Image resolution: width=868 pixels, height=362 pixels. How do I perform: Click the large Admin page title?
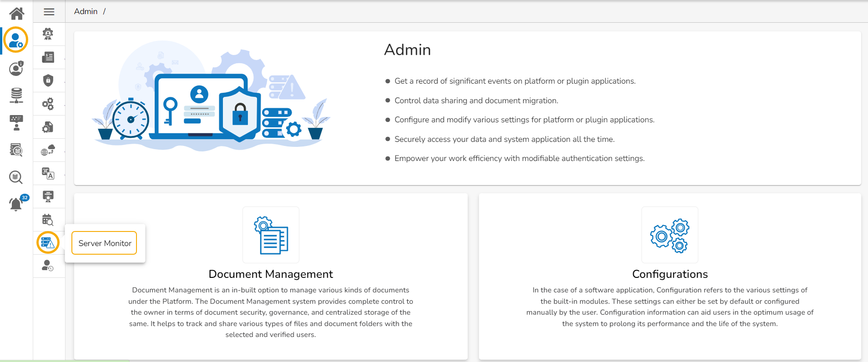tap(408, 50)
